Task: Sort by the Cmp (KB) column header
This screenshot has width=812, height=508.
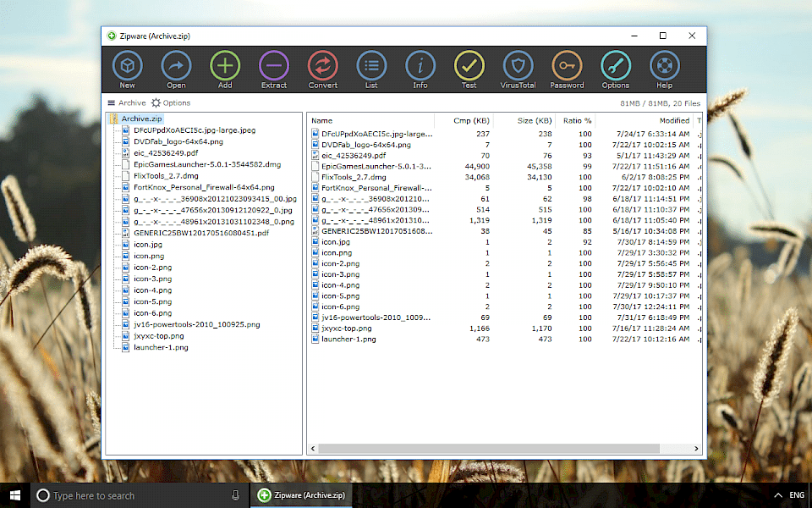Action: [464, 120]
